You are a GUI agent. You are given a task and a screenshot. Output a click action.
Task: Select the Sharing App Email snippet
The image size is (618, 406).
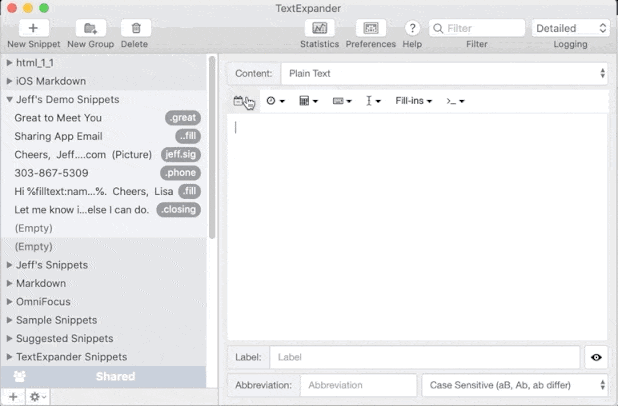click(x=103, y=136)
